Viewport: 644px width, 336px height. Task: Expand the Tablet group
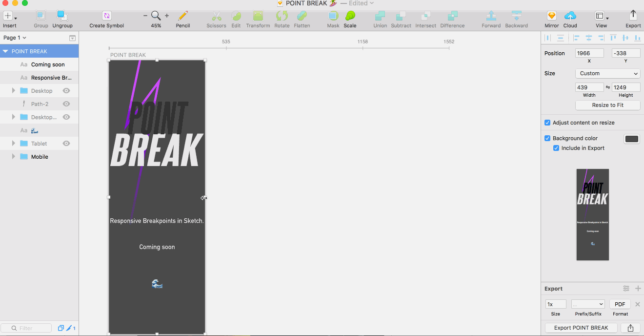(14, 144)
